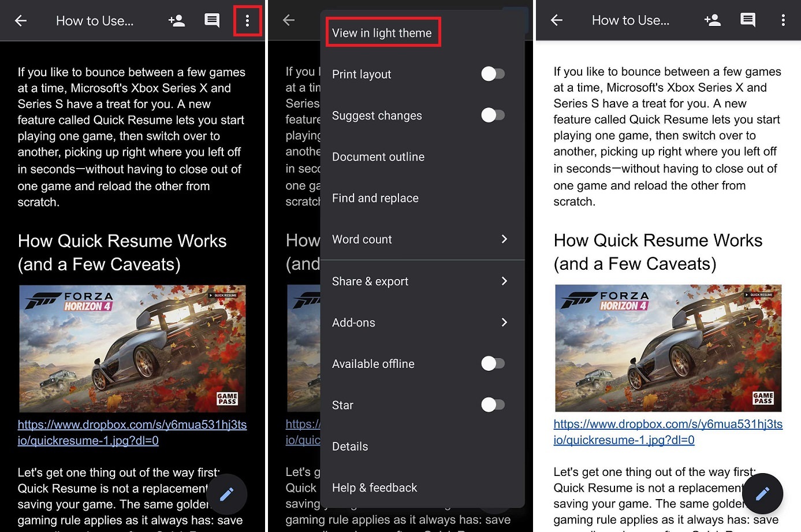
Task: Tap the 'How Quick Resume Works' heading in the right screen
Action: coord(658,252)
